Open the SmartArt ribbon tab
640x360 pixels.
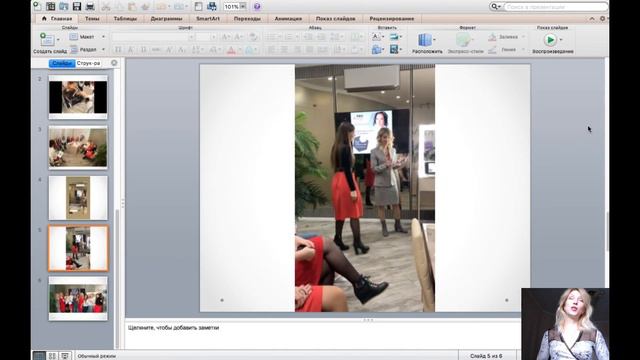208,19
